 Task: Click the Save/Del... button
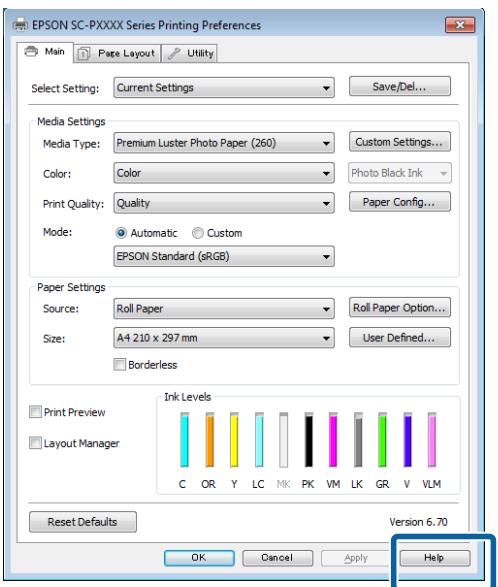pos(400,86)
